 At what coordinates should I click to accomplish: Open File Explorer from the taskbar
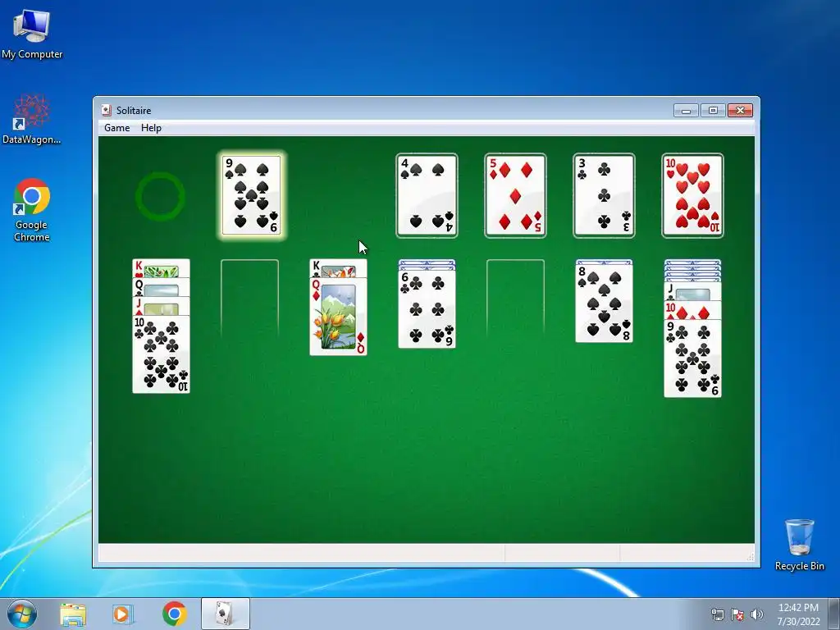(73, 614)
